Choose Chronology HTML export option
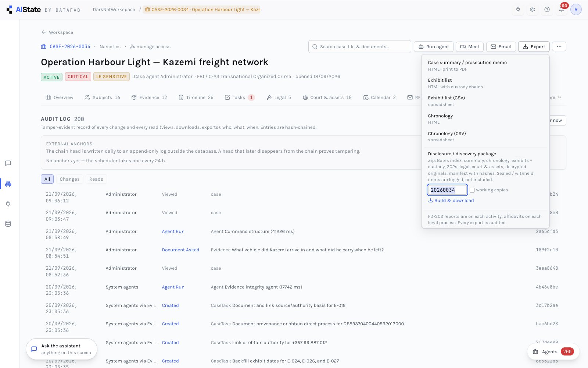Viewport: 588px width, 368px height. pos(485,119)
